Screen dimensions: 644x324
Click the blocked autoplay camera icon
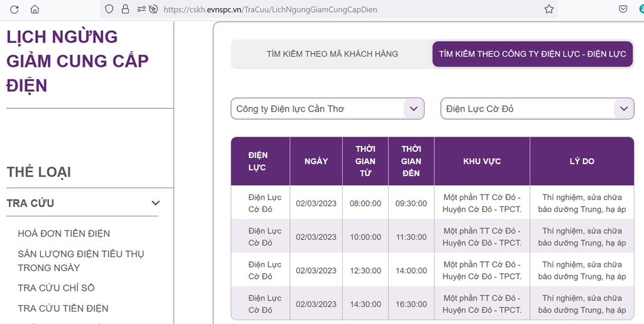tap(153, 9)
